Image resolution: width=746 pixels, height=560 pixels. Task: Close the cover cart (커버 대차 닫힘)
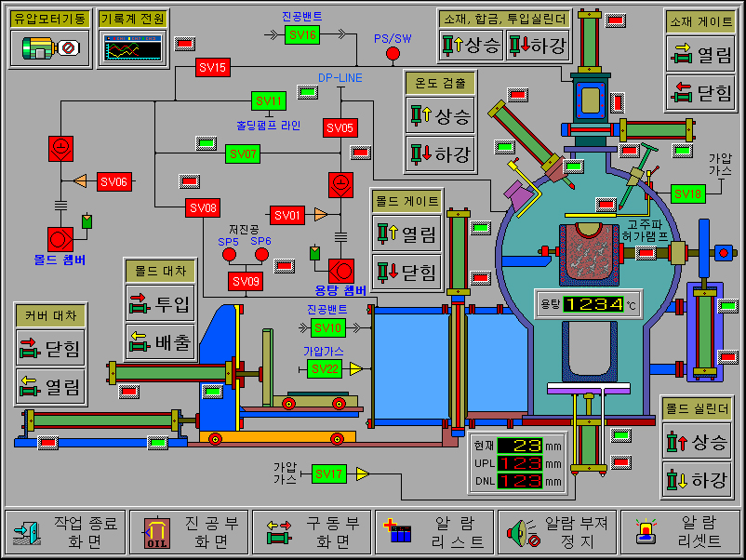point(51,348)
